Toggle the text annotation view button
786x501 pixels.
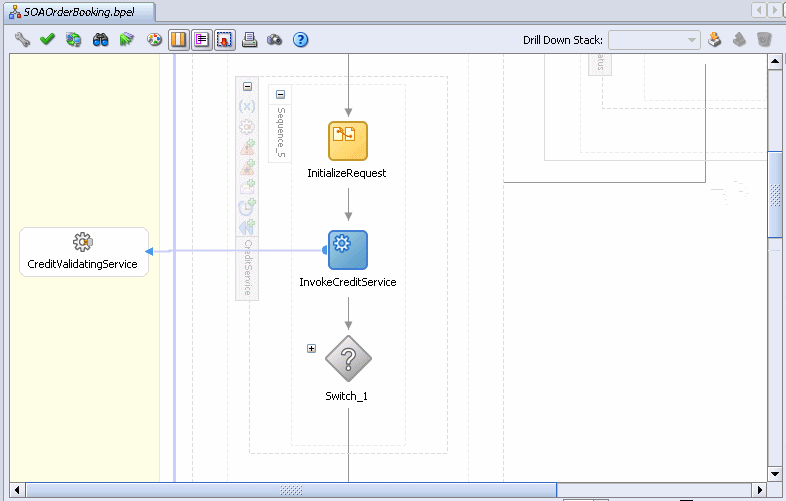point(202,40)
